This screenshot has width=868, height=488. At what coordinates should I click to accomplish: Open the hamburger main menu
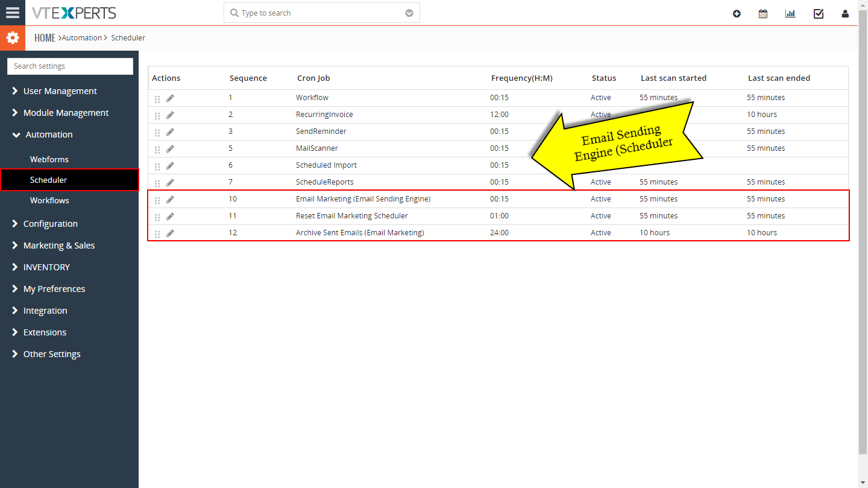tap(13, 13)
